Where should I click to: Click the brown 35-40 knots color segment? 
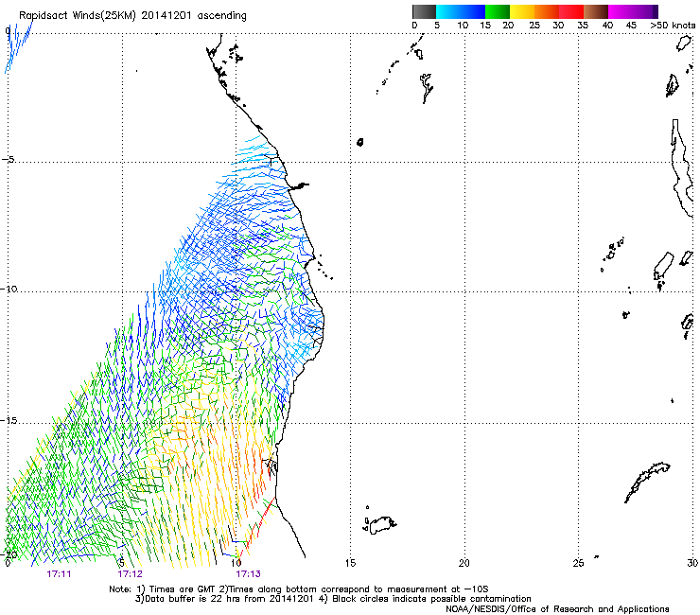(596, 11)
